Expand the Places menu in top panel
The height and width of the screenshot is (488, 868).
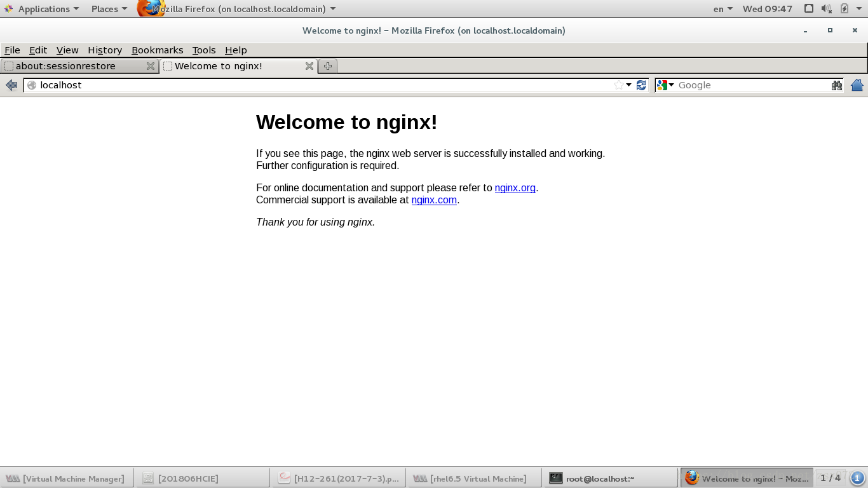[109, 9]
